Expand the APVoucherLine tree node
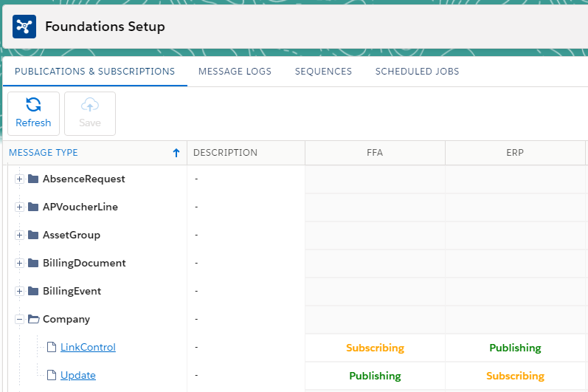The image size is (588, 392). (x=19, y=207)
